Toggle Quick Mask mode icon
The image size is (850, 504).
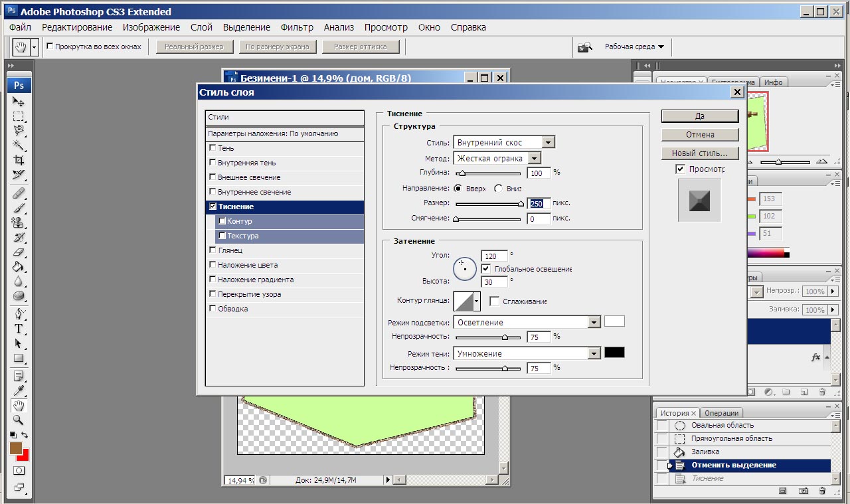coord(19,470)
